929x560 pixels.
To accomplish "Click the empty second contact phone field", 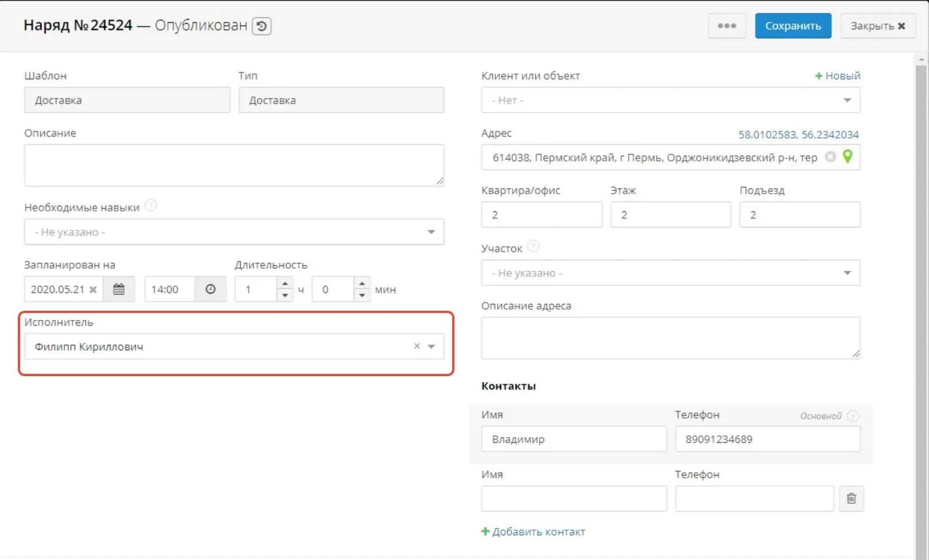I will tap(754, 499).
